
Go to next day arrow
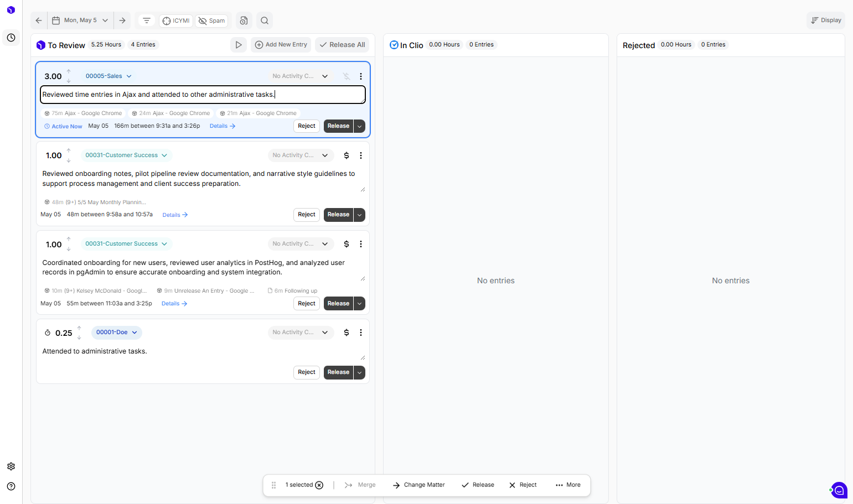(122, 20)
